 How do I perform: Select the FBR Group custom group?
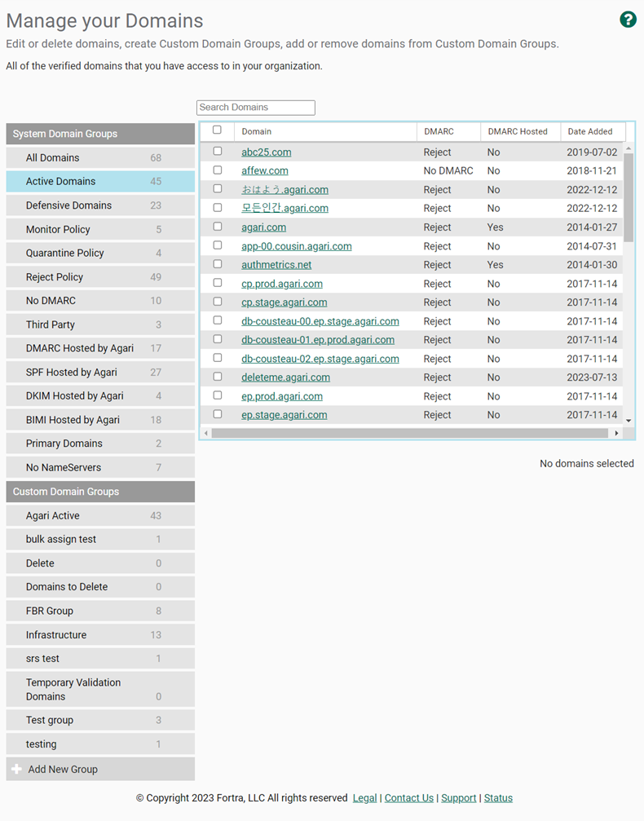click(100, 611)
